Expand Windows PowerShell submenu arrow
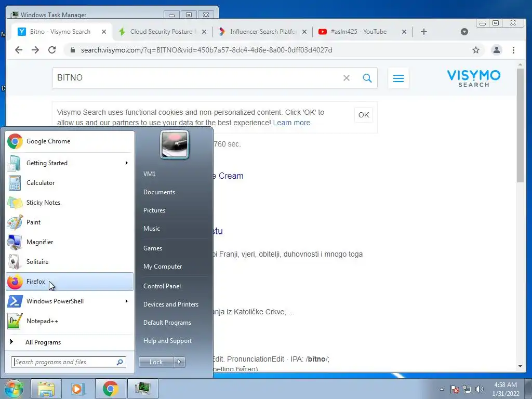 pyautogui.click(x=127, y=301)
